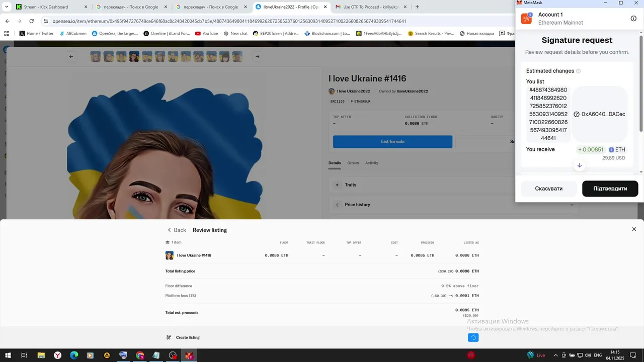This screenshot has height=362, width=644.
Task: Open the I love Ukraine2022 collection link
Action: tap(353, 91)
